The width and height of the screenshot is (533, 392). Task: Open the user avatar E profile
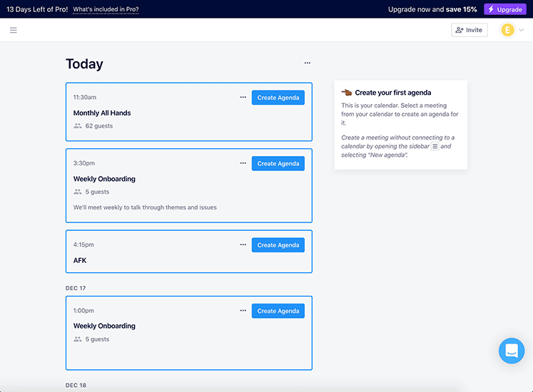pos(507,30)
